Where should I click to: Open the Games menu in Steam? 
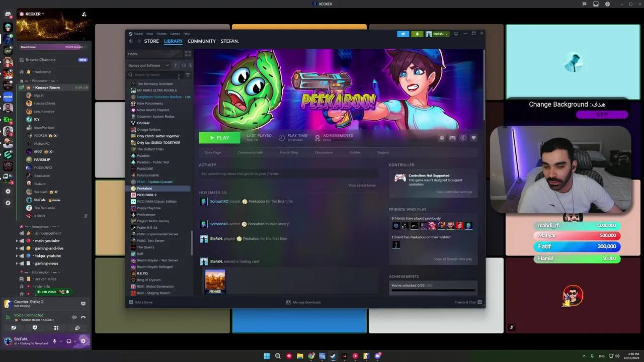[x=175, y=34]
